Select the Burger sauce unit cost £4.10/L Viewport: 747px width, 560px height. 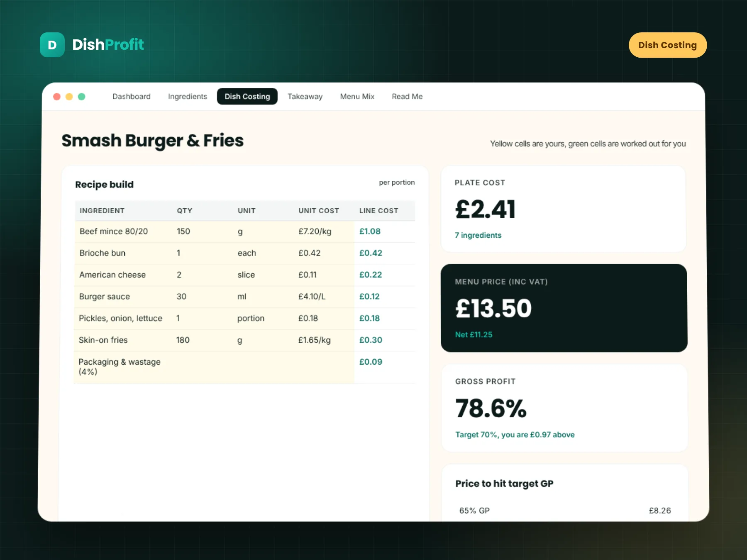tap(312, 297)
